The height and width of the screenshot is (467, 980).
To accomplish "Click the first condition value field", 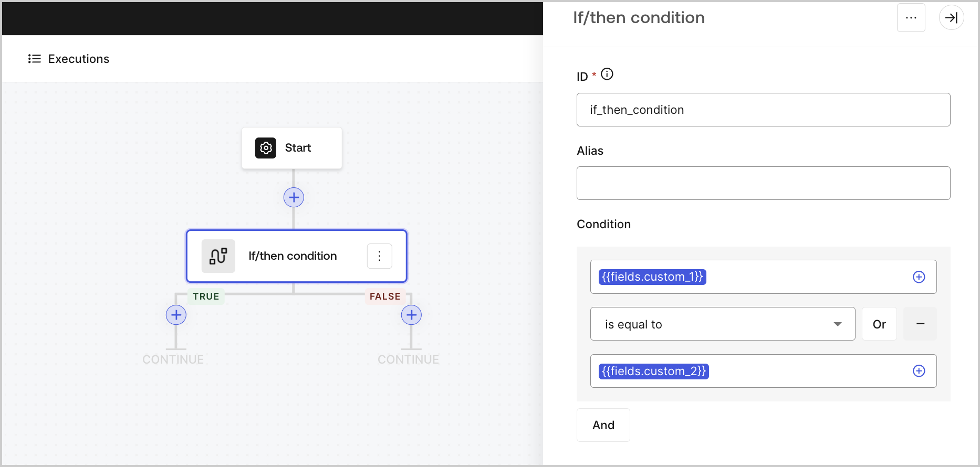I will (763, 277).
